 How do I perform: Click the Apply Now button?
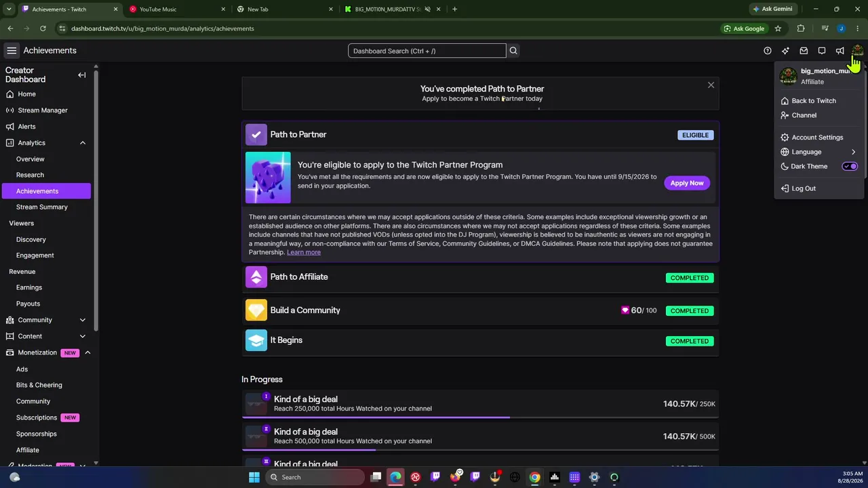coord(687,183)
